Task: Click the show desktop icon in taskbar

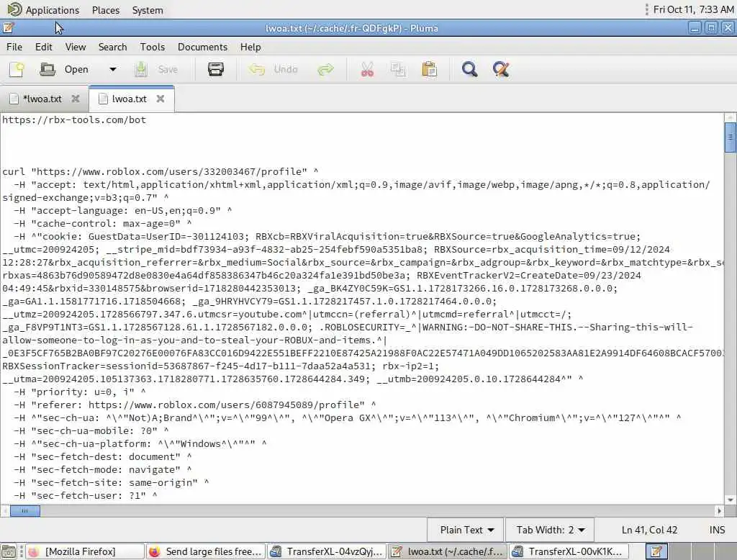Action: pos(9,551)
